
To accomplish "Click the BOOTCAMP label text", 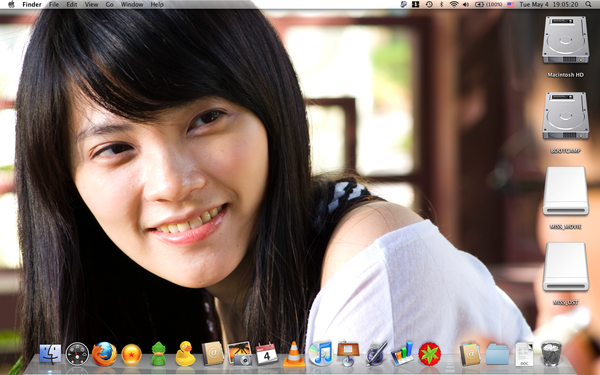I will click(565, 151).
